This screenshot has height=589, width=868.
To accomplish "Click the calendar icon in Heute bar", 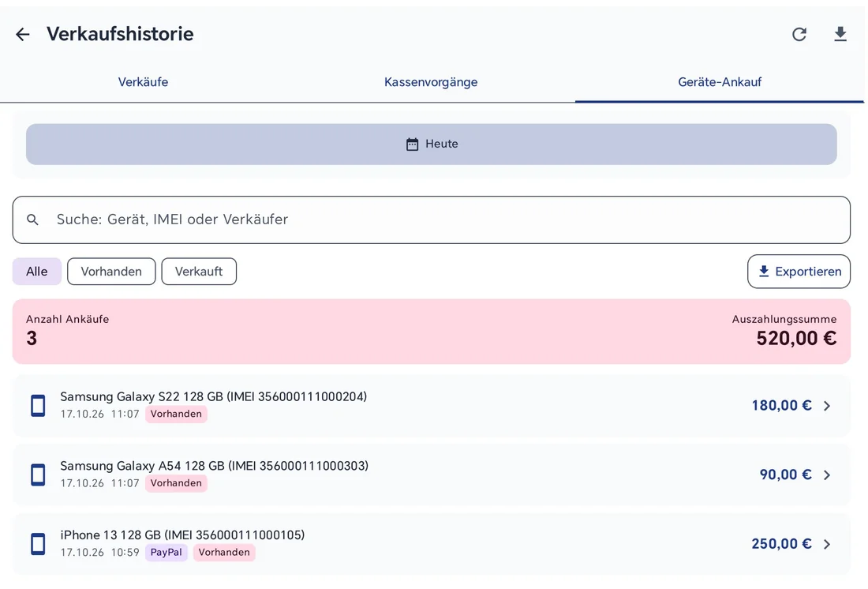I will click(413, 144).
